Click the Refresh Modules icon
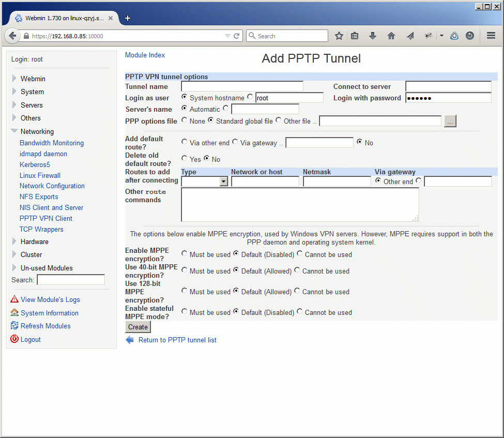Screen dimensions: 504x438 pos(14,325)
